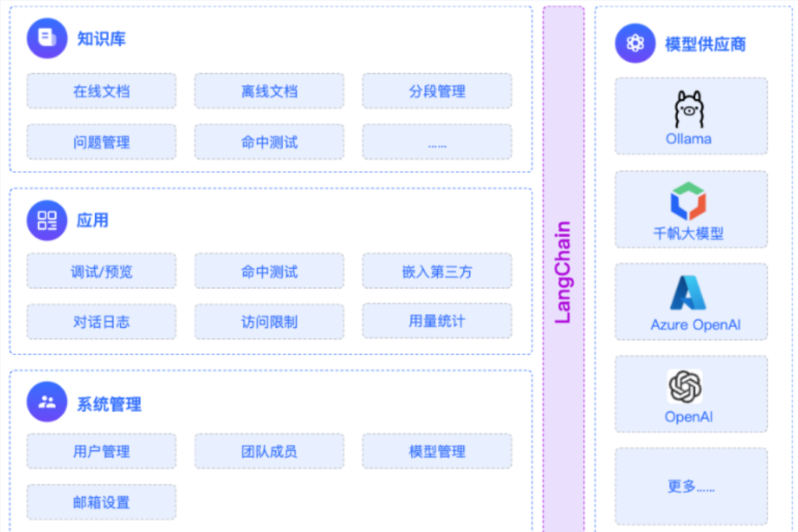Click 访问限制 button
The height and width of the screenshot is (532, 798).
pyautogui.click(x=269, y=321)
